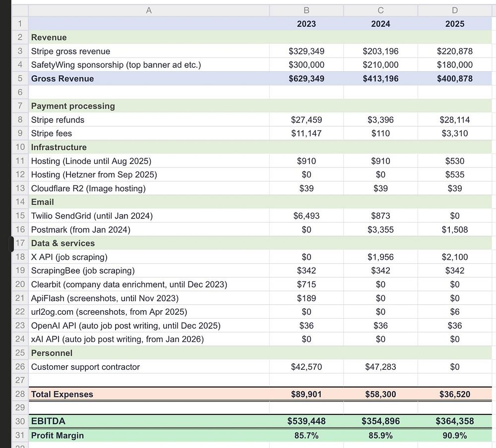Click the 2023 EBITDA value $539,448
The width and height of the screenshot is (496, 448).
pyautogui.click(x=306, y=421)
